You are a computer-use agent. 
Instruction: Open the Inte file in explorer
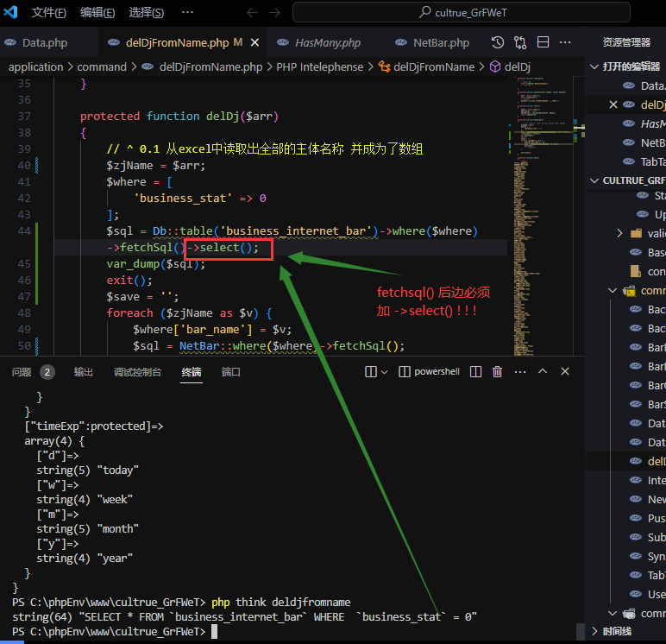point(625,480)
